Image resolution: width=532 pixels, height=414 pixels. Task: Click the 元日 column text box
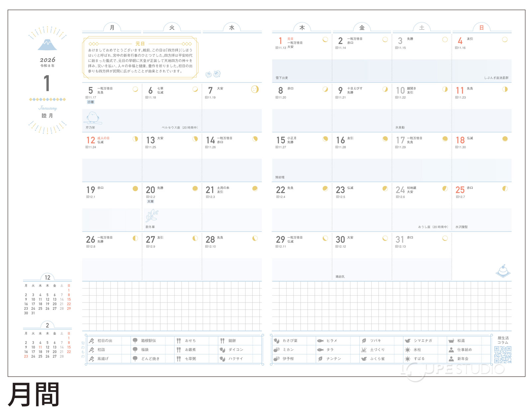[140, 58]
